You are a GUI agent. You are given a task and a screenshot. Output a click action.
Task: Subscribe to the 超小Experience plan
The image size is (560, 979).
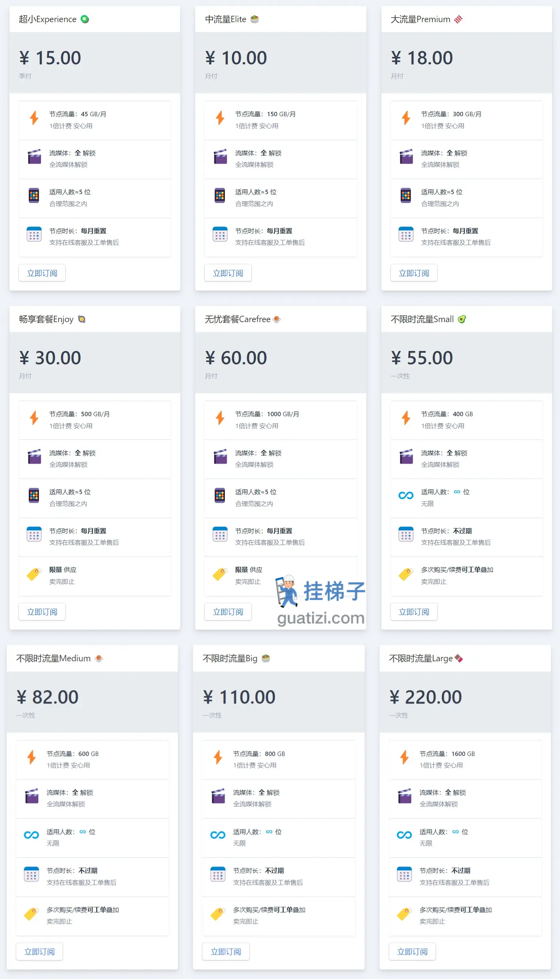point(42,273)
